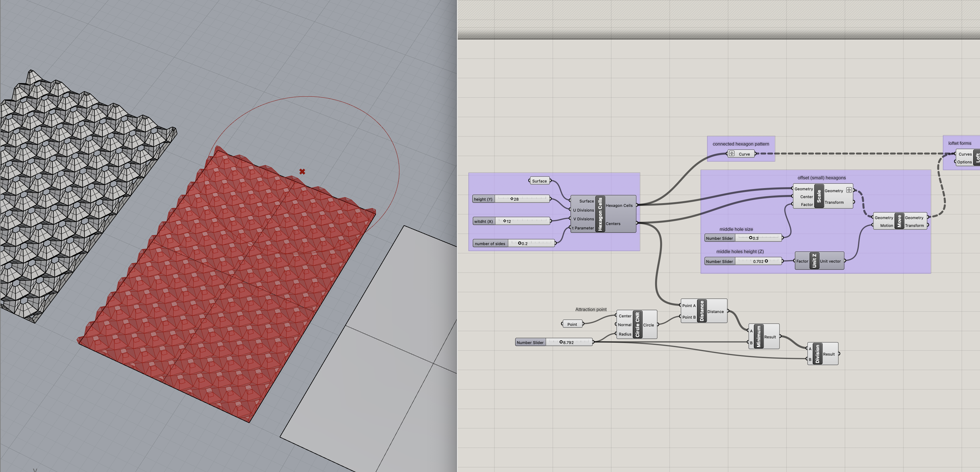This screenshot has width=980, height=472.
Task: Click the middle hole size slider grip at 0.3
Action: pos(751,238)
